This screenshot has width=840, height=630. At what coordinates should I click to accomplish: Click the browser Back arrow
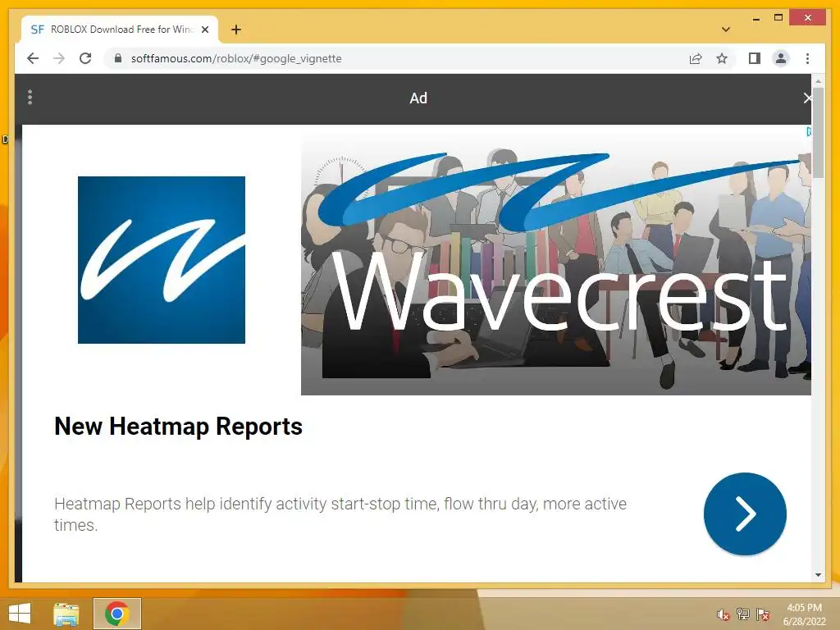[x=33, y=58]
